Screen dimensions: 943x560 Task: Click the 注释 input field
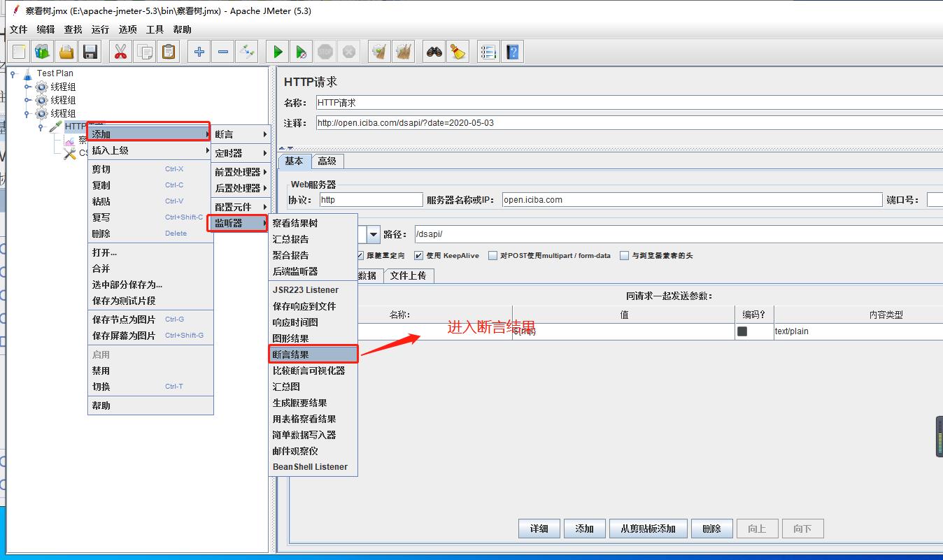[629, 123]
